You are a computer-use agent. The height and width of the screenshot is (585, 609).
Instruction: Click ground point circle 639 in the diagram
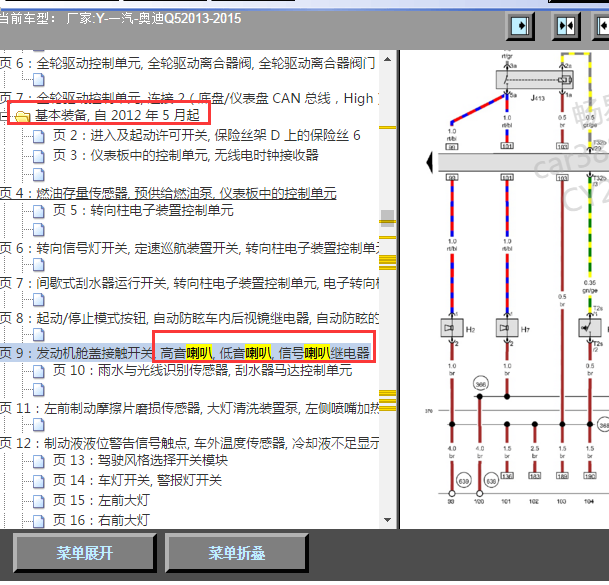464,481
